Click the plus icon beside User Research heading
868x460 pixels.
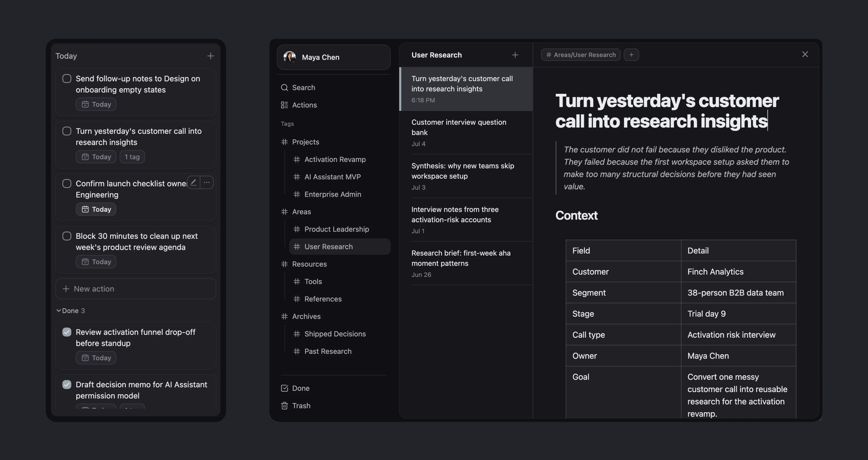pyautogui.click(x=515, y=55)
